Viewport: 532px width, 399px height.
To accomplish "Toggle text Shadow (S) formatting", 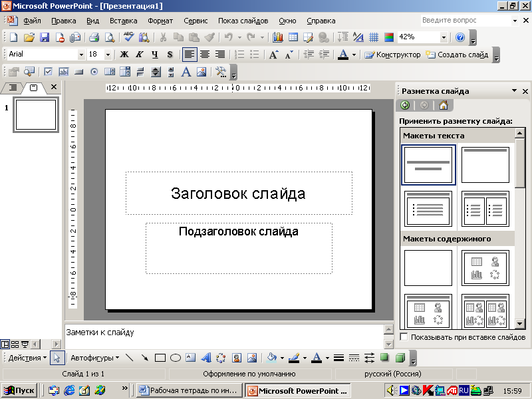I will click(x=170, y=55).
